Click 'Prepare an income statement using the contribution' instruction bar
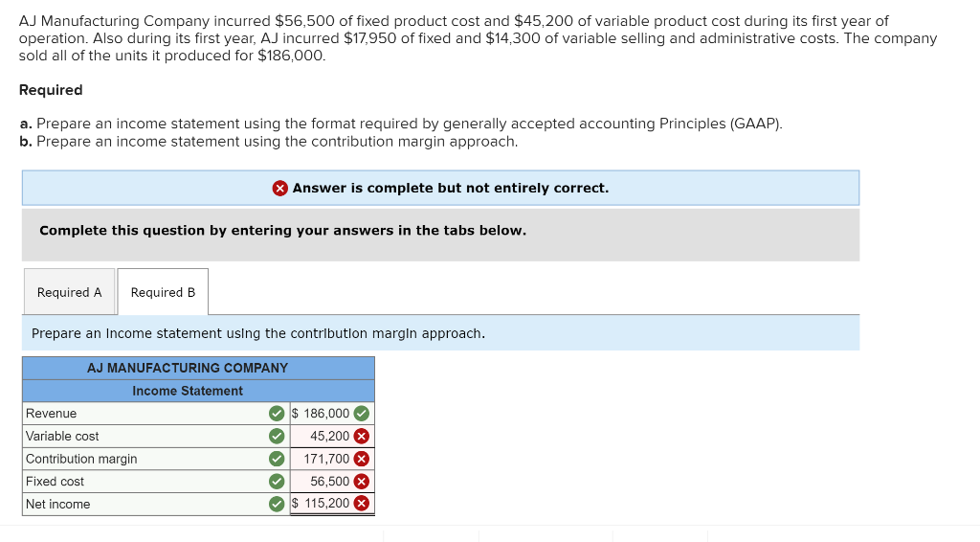Image resolution: width=980 pixels, height=542 pixels. point(440,333)
